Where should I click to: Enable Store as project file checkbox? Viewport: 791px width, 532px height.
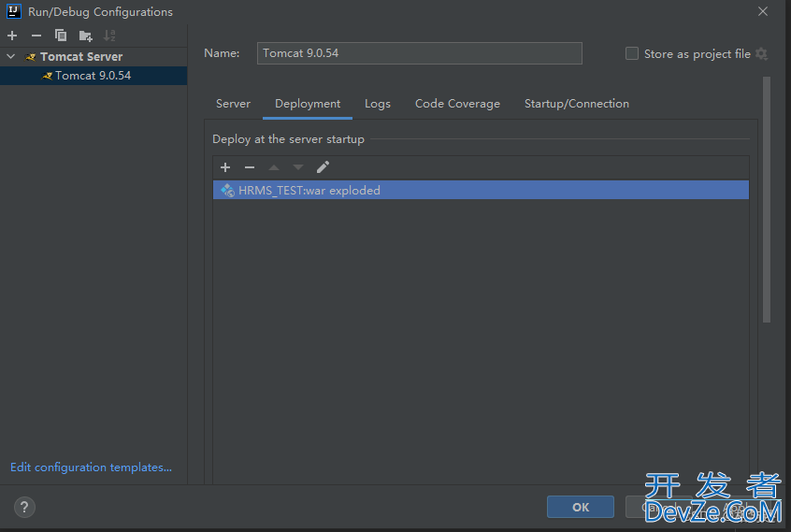click(632, 53)
